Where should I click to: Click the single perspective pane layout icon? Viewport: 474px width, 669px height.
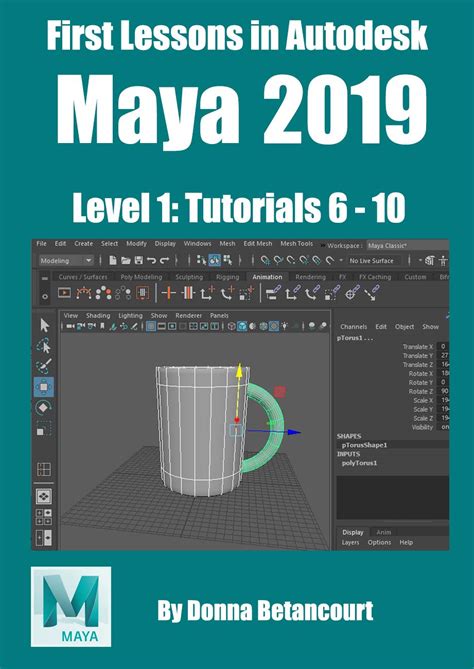pyautogui.click(x=44, y=496)
